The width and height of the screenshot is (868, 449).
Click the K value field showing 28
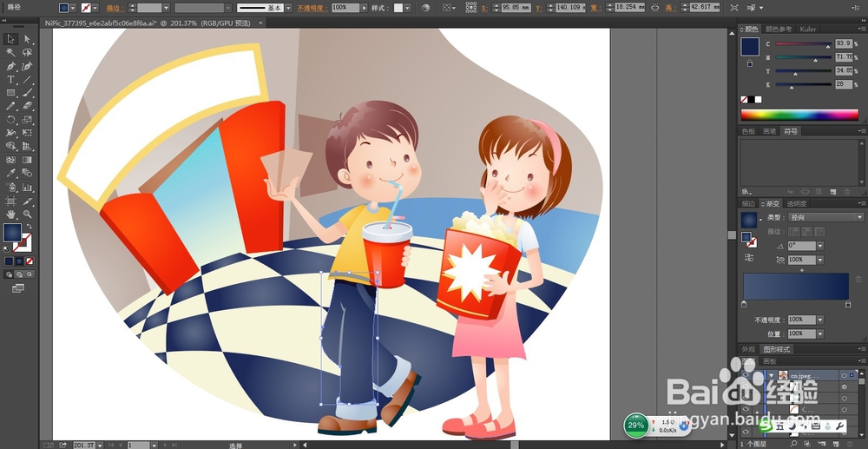pos(843,85)
